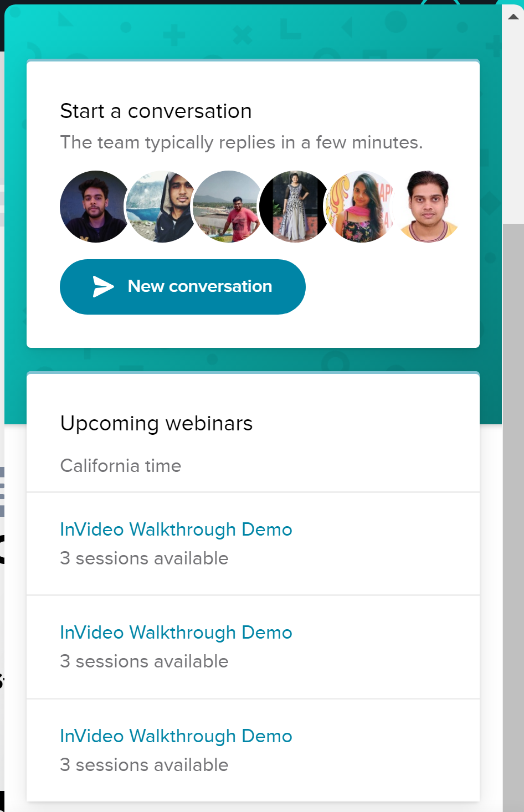Click the vertical scrollbar track below the thumb

pos(513,498)
